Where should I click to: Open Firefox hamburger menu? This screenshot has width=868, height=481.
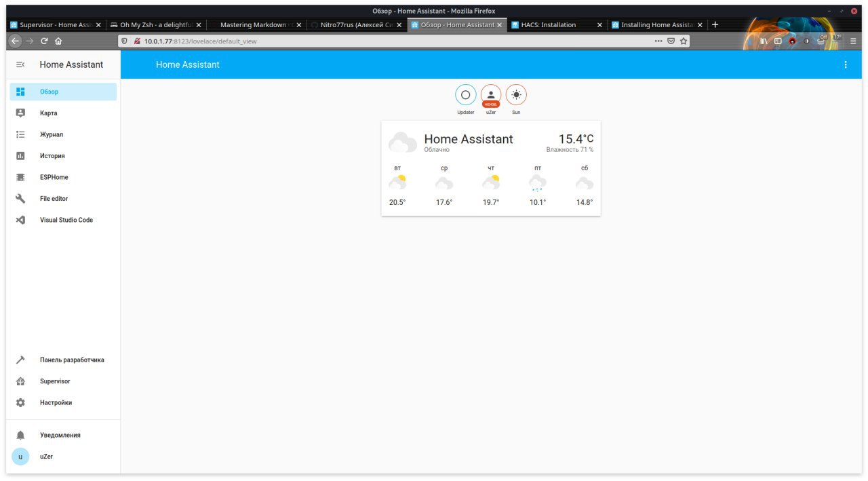(854, 41)
